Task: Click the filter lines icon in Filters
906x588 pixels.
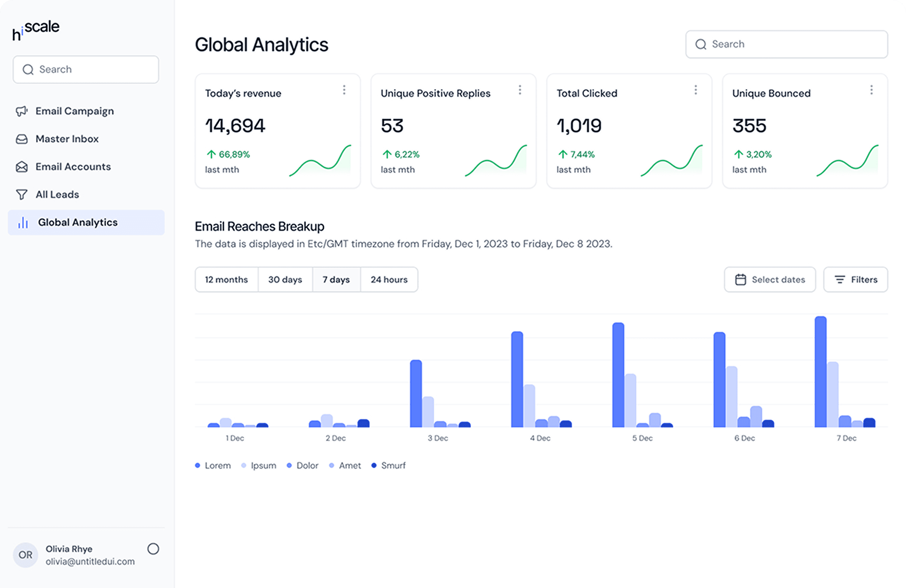Action: point(840,280)
